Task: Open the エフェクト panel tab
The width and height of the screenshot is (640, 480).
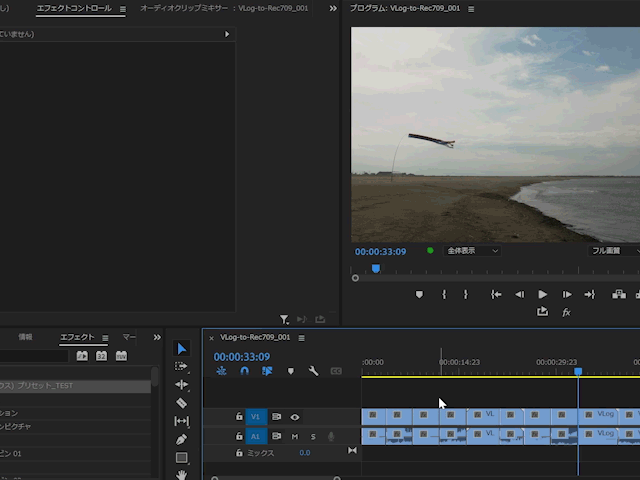Action: (77, 338)
